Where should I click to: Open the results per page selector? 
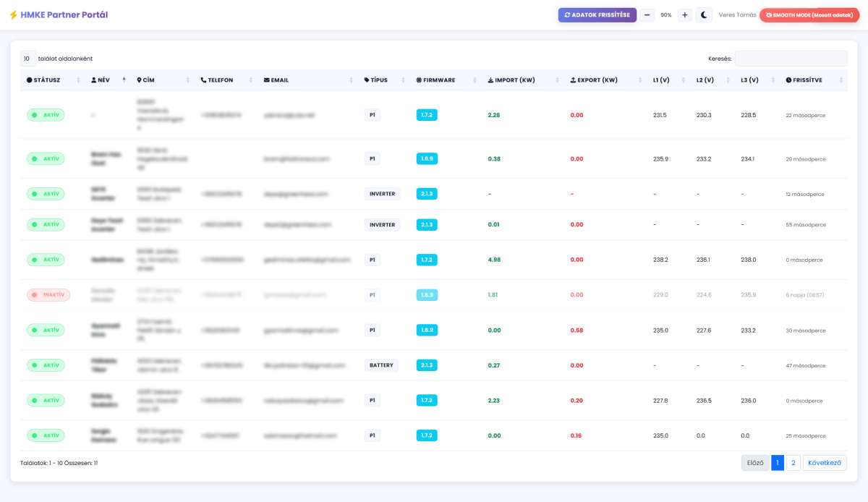coord(28,59)
